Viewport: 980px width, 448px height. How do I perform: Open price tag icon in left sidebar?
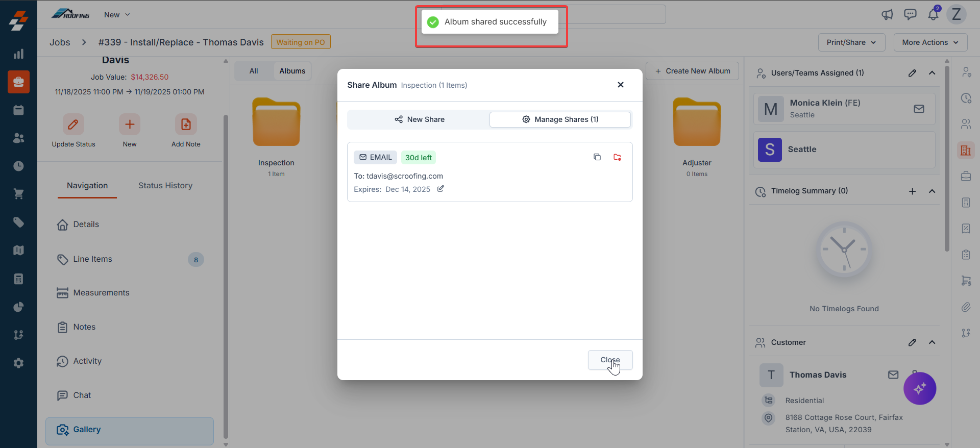18,222
